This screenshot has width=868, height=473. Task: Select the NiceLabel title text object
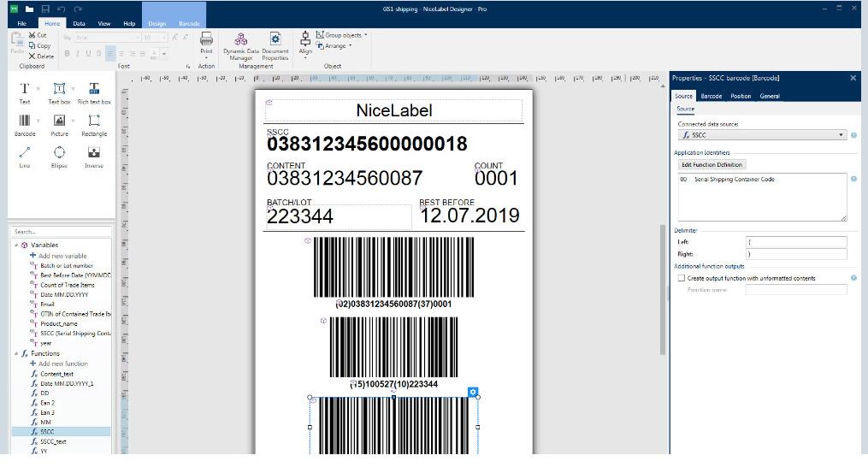(x=393, y=110)
